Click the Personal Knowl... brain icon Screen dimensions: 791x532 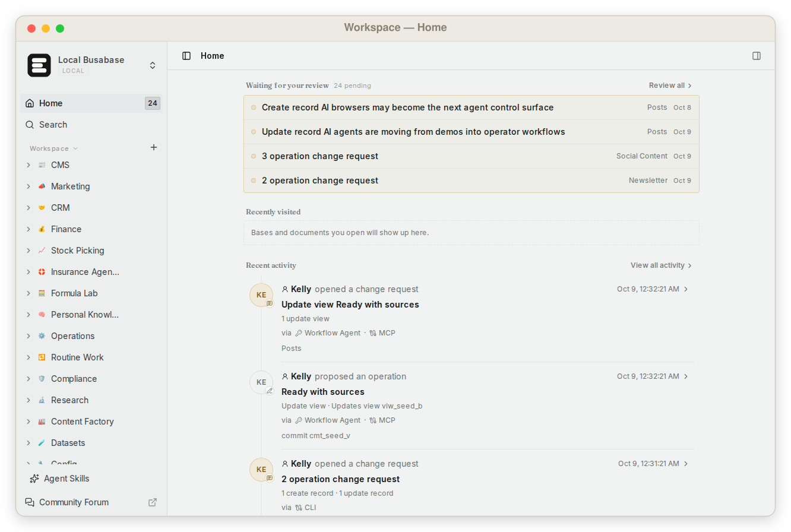pos(42,315)
